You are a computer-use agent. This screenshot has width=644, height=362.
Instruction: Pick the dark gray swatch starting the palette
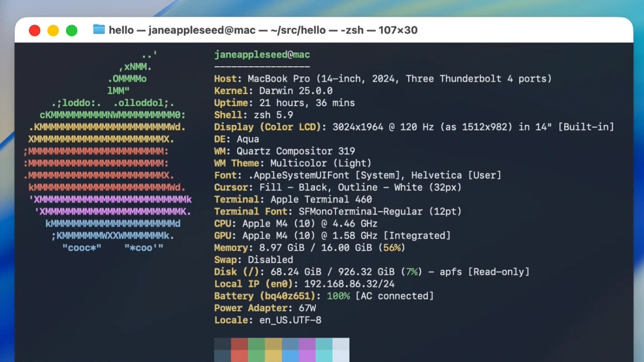click(x=222, y=350)
